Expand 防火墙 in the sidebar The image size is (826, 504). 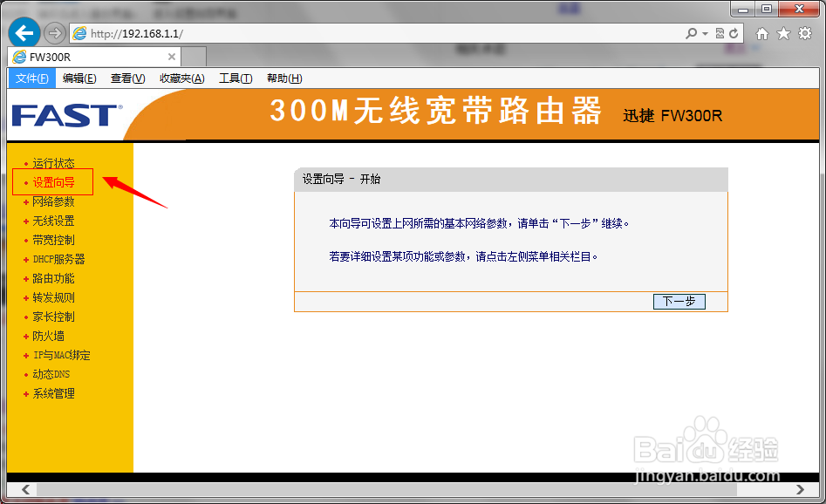click(x=48, y=336)
